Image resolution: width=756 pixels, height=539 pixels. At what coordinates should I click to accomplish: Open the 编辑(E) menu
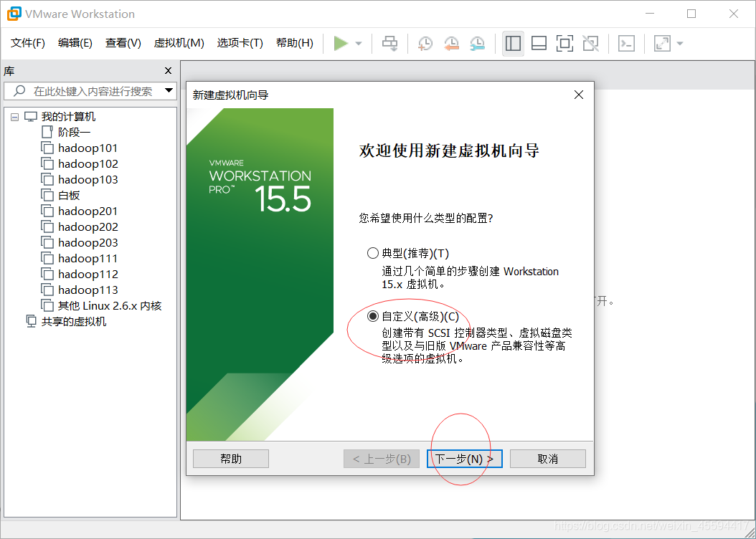tap(75, 43)
